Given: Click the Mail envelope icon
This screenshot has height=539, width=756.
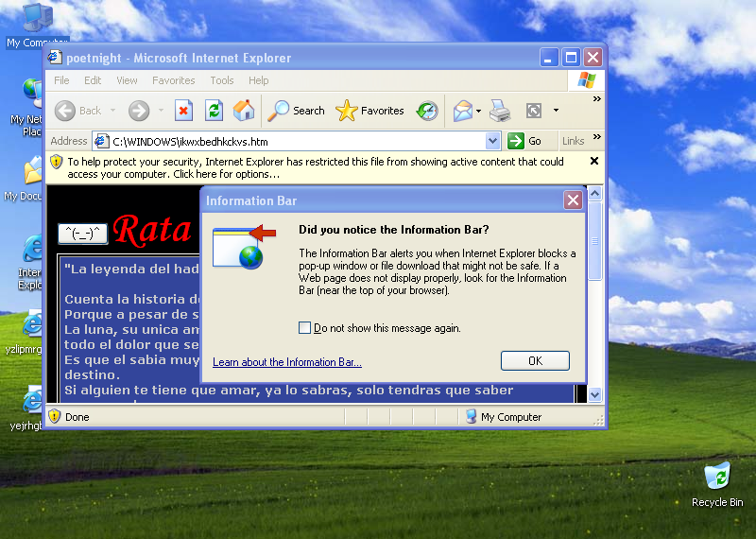Looking at the screenshot, I should (x=462, y=111).
